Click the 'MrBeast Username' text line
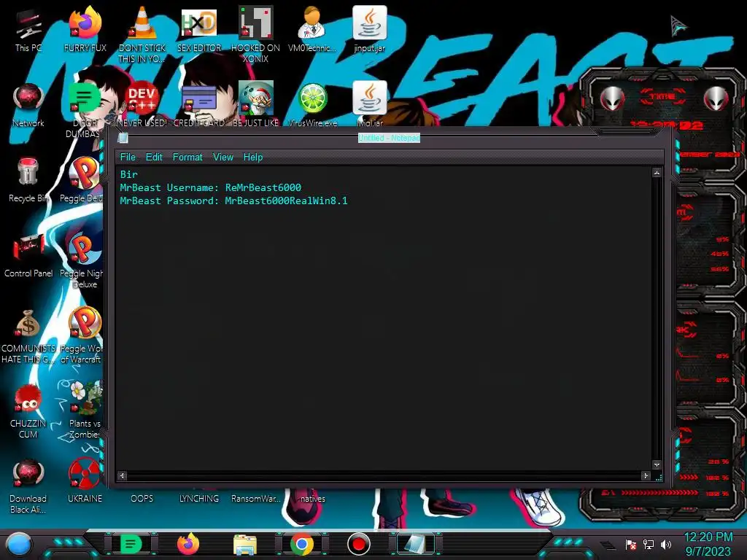The height and width of the screenshot is (560, 747). click(211, 187)
